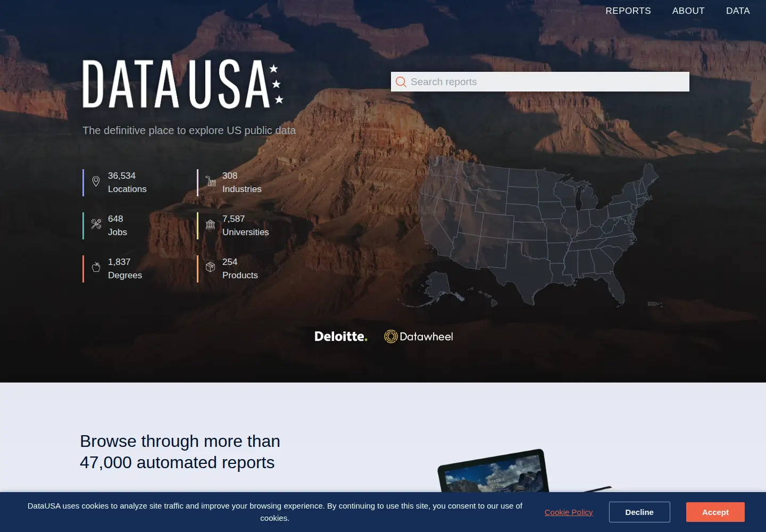Click the magnifier icon in search bar
Screen dimensions: 766x532
401,82
